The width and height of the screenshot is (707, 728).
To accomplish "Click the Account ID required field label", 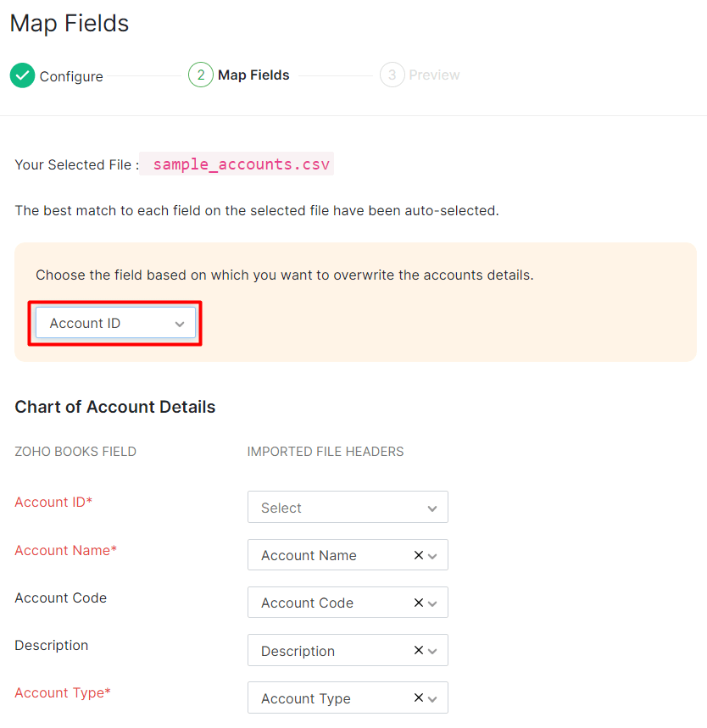I will (53, 502).
